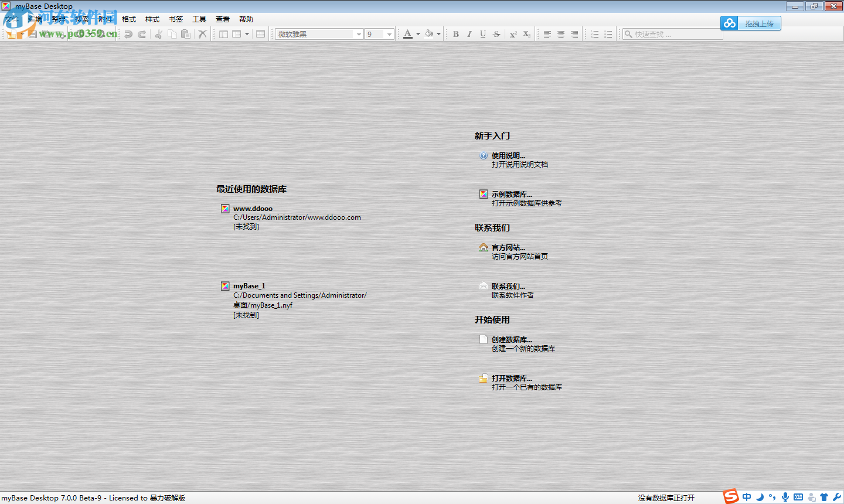Open recent database www.ddooo
The image size is (844, 504).
coord(253,208)
